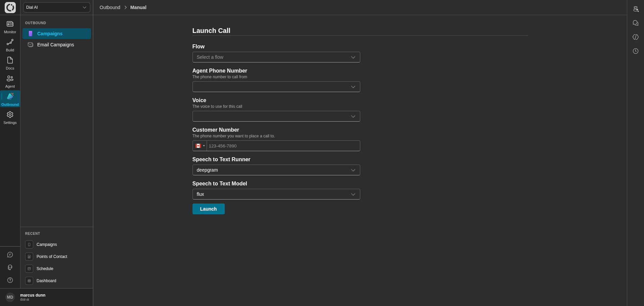The width and height of the screenshot is (644, 306).
Task: Click the Launch Call heading
Action: (211, 31)
